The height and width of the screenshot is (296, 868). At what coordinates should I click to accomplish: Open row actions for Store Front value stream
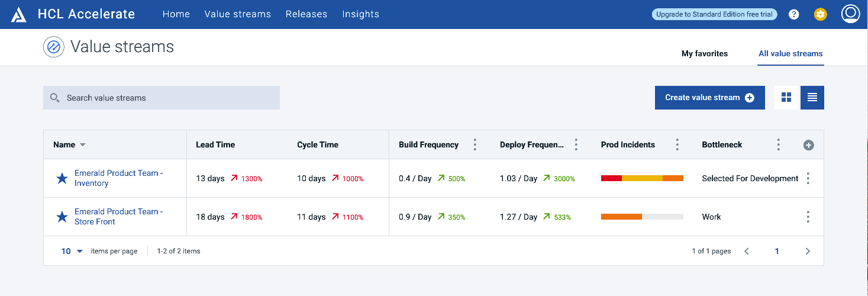[808, 217]
